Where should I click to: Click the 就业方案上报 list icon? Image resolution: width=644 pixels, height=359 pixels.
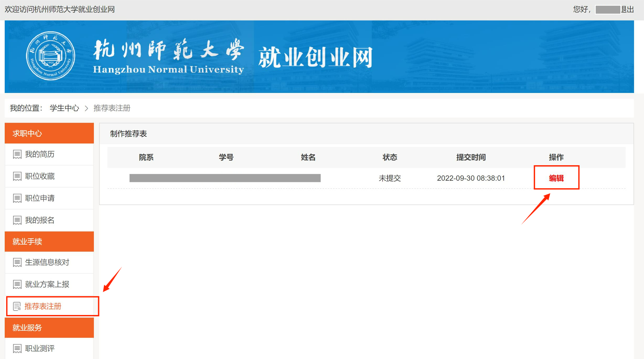point(17,284)
